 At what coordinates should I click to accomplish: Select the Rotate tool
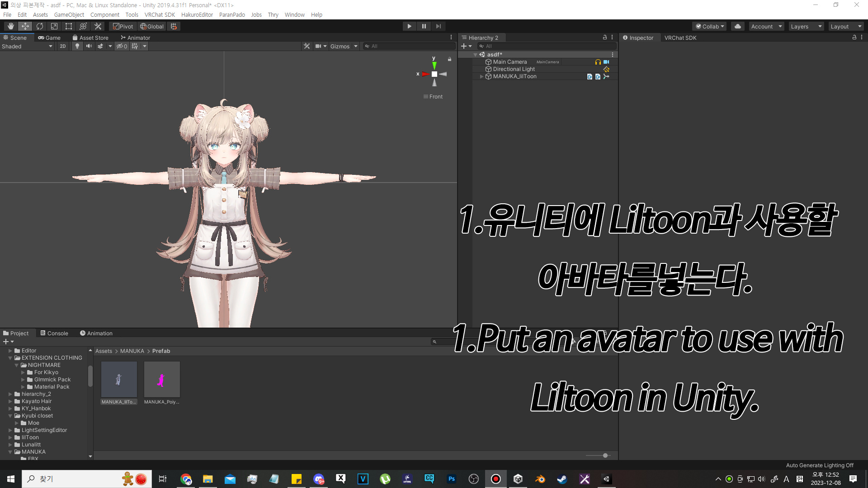(x=40, y=26)
